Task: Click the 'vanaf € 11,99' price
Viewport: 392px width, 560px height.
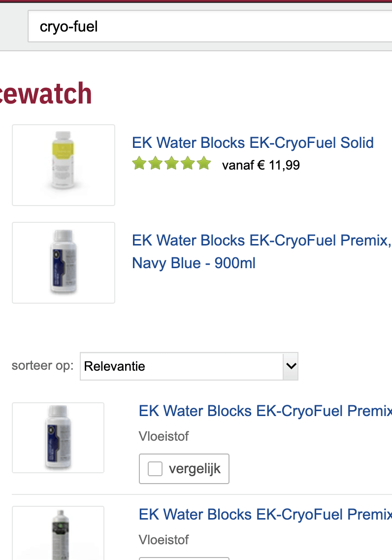Action: [x=261, y=165]
